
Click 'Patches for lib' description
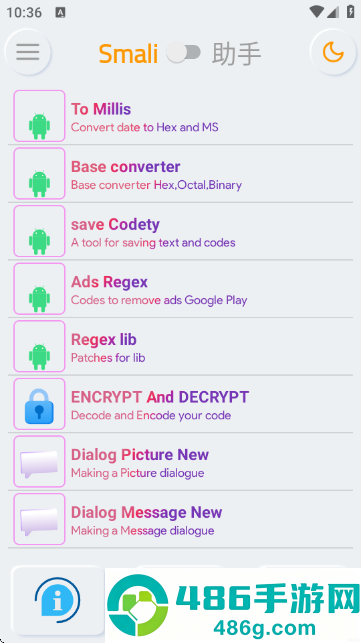click(x=108, y=358)
